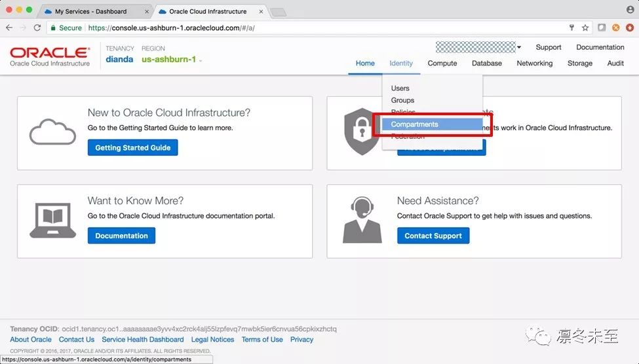Click the Legal Notices footer link
The width and height of the screenshot is (639, 364).
click(x=212, y=340)
